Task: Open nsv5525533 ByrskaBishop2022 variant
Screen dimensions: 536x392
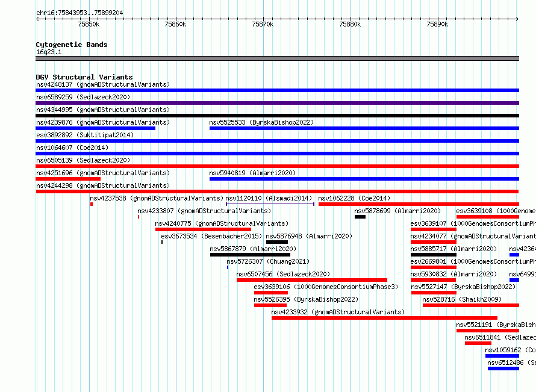Action: point(261,122)
